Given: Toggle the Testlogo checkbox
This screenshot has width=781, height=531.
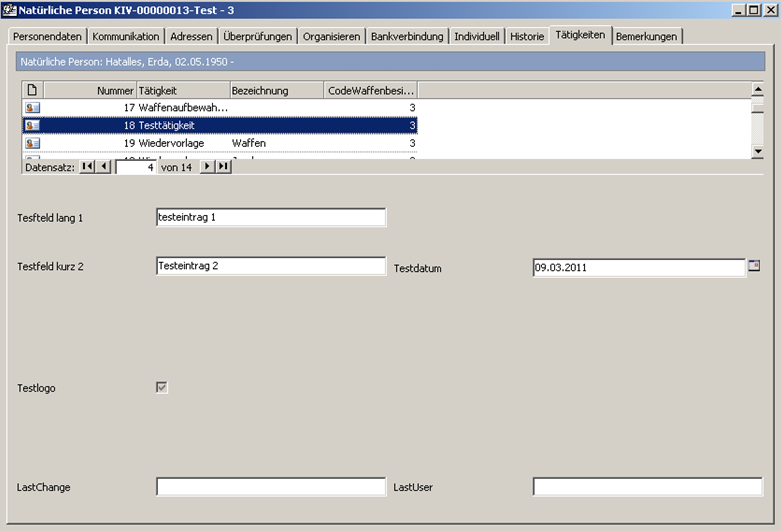Looking at the screenshot, I should coord(162,387).
